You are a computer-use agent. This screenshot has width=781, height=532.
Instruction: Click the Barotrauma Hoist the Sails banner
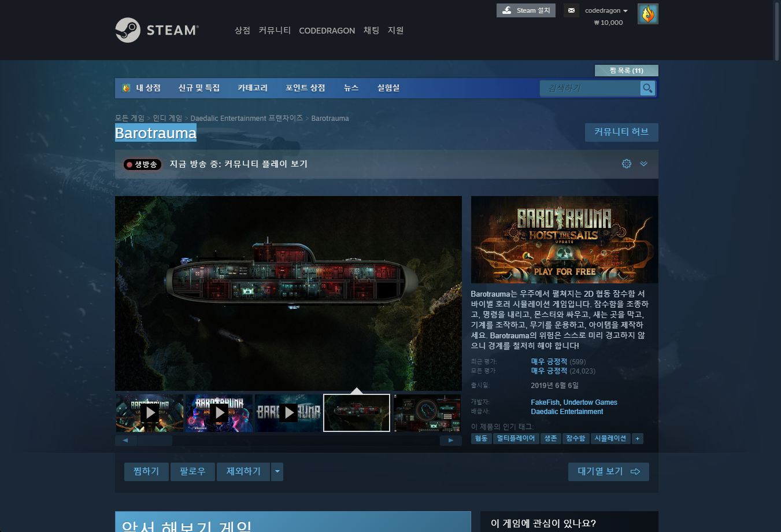pyautogui.click(x=564, y=239)
